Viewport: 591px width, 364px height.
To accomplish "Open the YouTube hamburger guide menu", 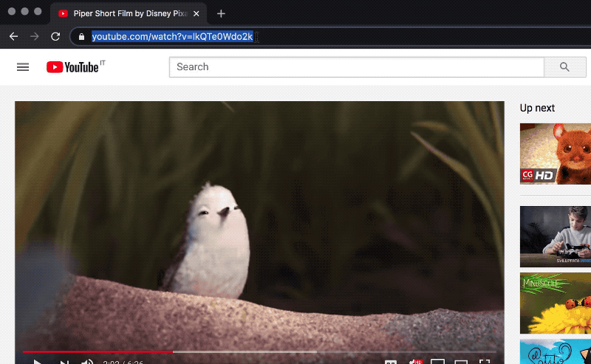I will [x=23, y=67].
